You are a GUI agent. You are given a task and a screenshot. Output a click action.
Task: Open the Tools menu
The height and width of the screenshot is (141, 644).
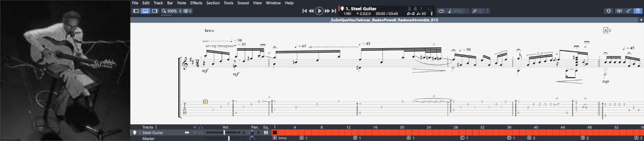pyautogui.click(x=228, y=3)
